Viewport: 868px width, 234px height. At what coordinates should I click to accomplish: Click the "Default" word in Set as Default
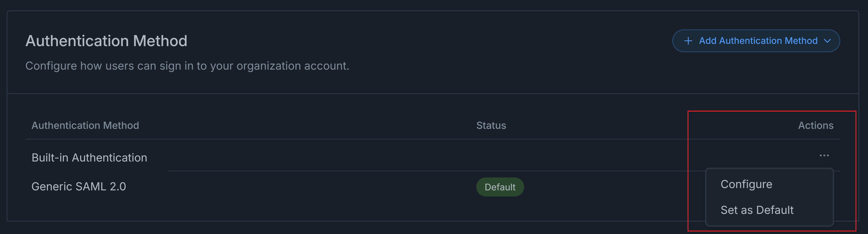(775, 210)
